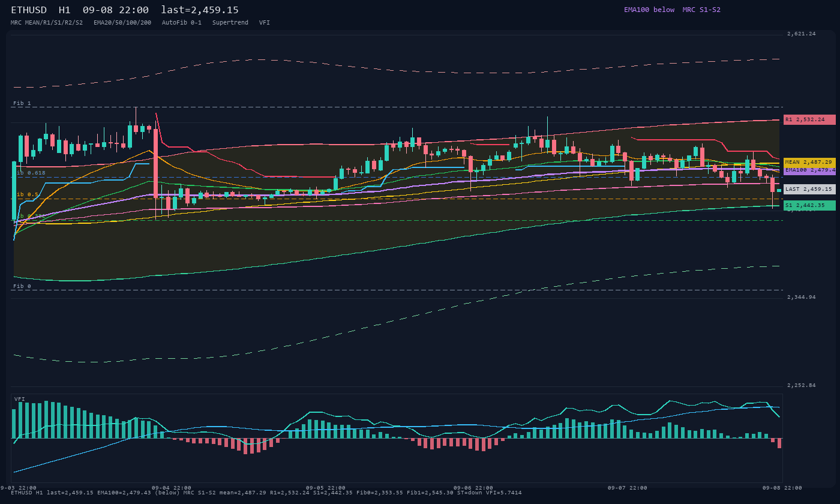Click the R1 2,532.24 price label
This screenshot has height=504, width=840.
point(809,119)
